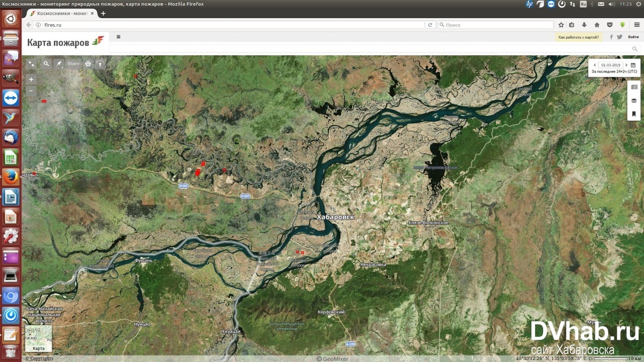This screenshot has height=362, width=644.
Task: Zoom in with the plus button
Action: (31, 79)
